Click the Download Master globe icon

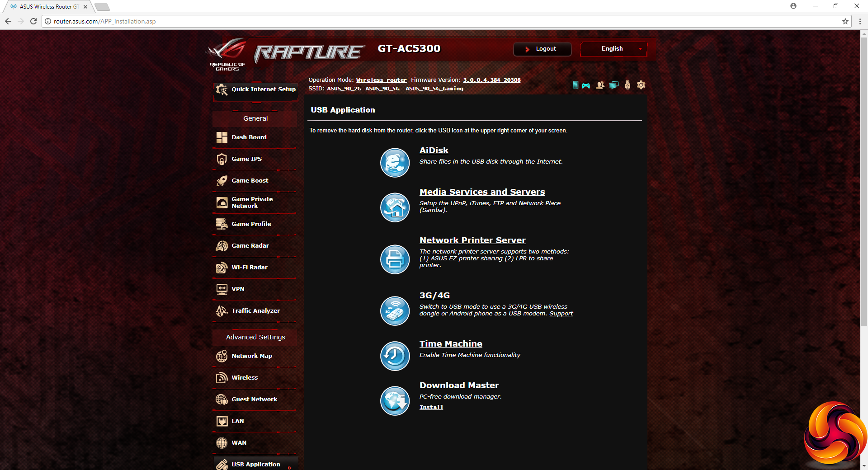tap(395, 401)
